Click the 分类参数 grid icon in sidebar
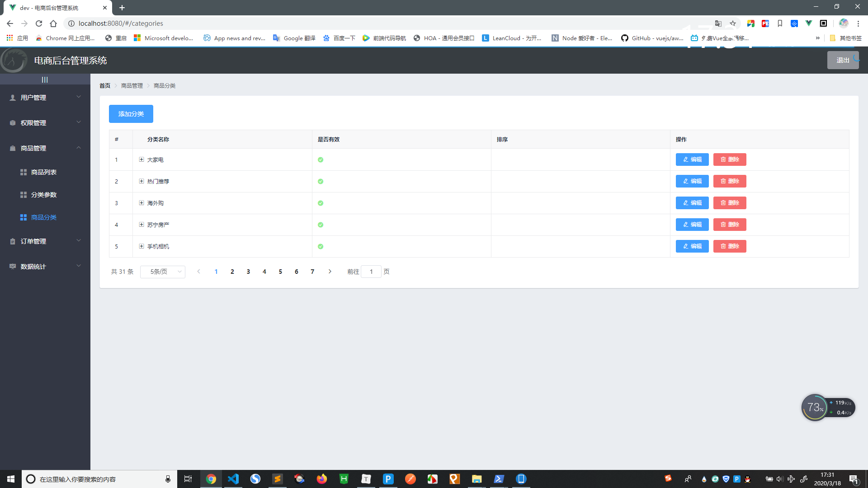This screenshot has height=488, width=868. pyautogui.click(x=24, y=195)
